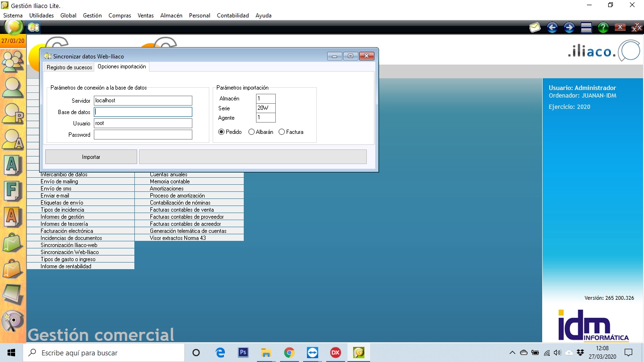Open Enviar e-mail list entry
The height and width of the screenshot is (362, 644).
(81, 196)
